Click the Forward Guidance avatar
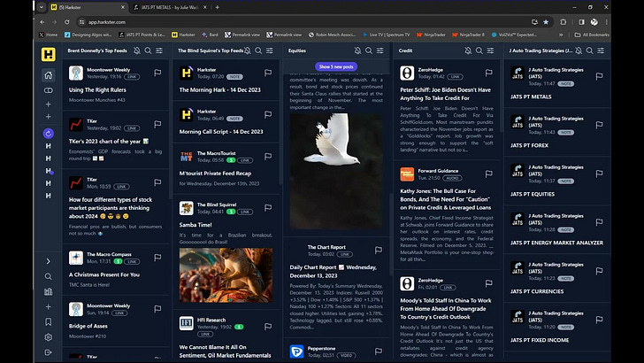 (407, 174)
